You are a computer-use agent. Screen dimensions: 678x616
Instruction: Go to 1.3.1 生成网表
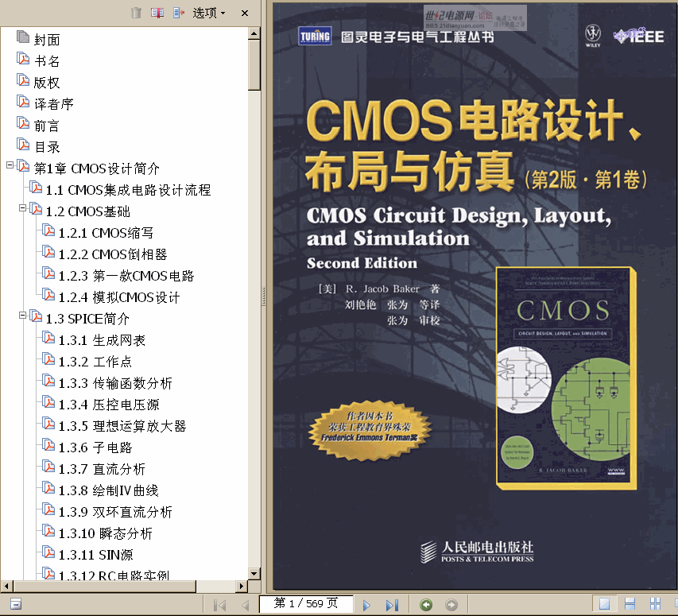[102, 340]
